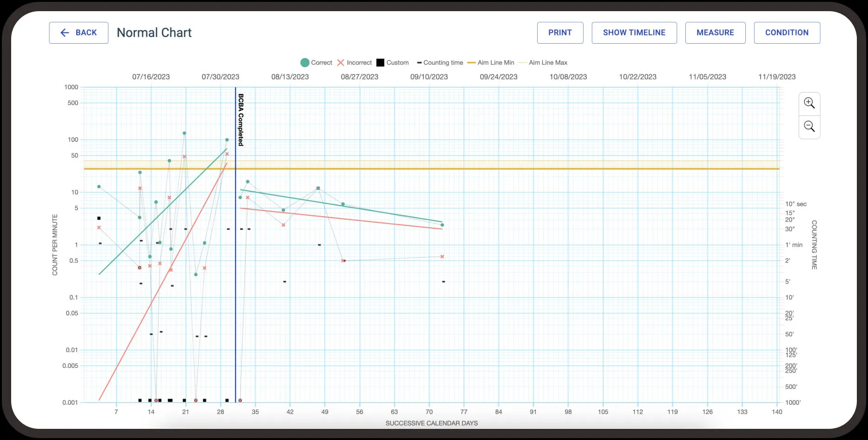This screenshot has width=868, height=440.
Task: Toggle the Incorrect series legend marker
Action: (x=341, y=63)
